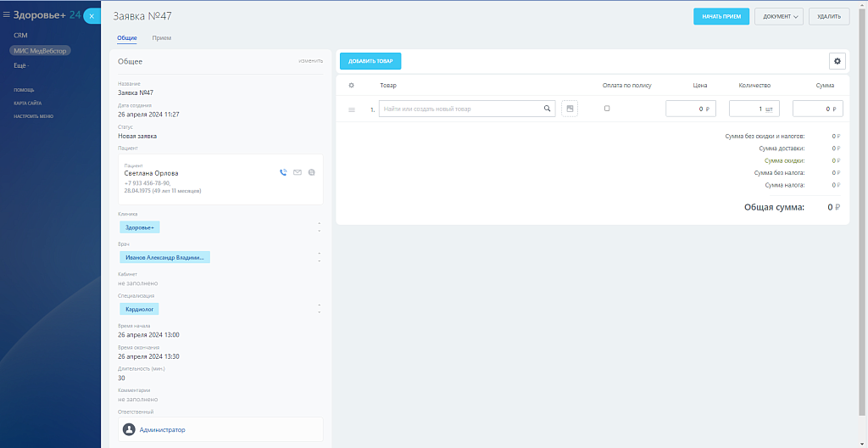This screenshot has height=448, width=868.
Task: Open unit selector 'шт' in quantity field
Action: click(x=769, y=109)
